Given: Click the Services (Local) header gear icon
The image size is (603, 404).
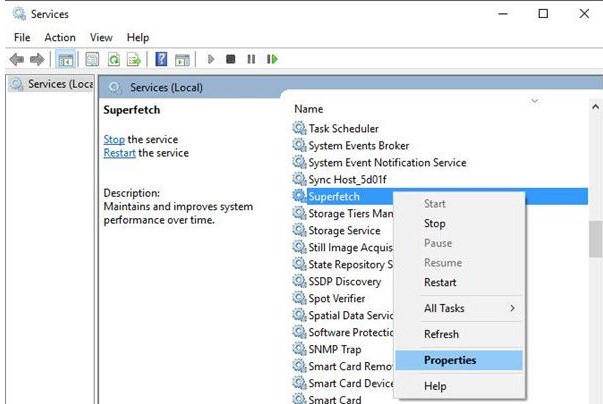Looking at the screenshot, I should pos(114,87).
